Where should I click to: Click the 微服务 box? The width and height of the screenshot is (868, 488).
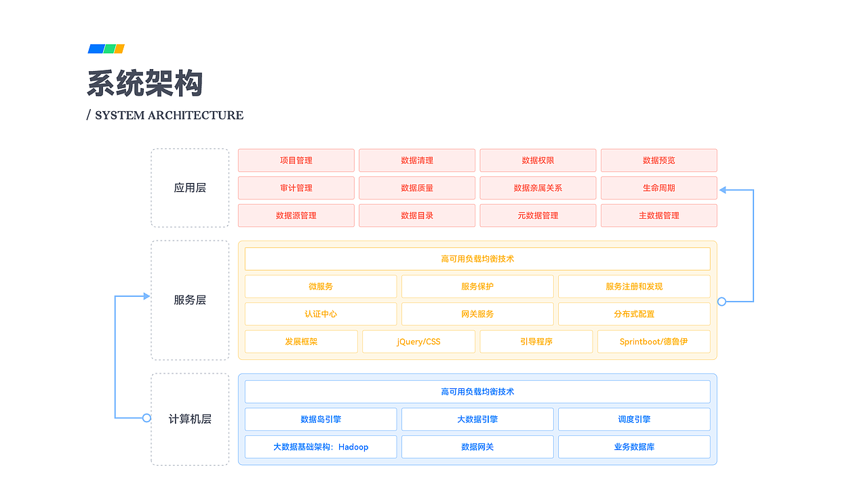321,287
